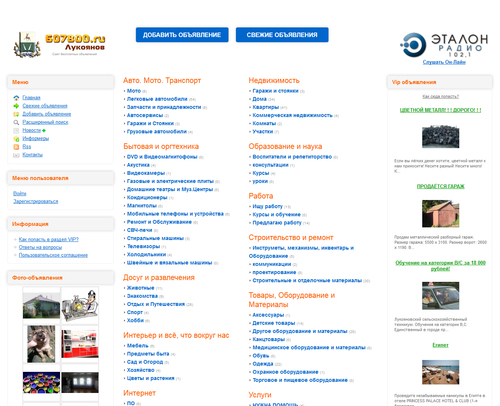Image resolution: width=500 pixels, height=406 pixels.
Task: Open the Авто. Мото. Транспорт category heading
Action: click(162, 81)
